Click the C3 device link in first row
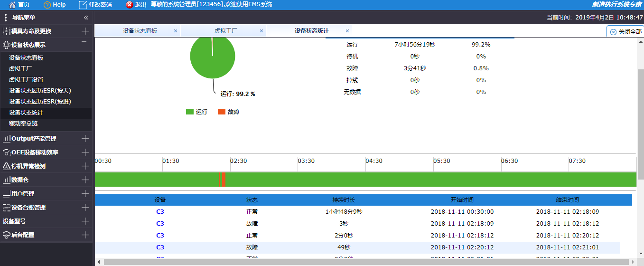644x266 pixels. point(160,212)
